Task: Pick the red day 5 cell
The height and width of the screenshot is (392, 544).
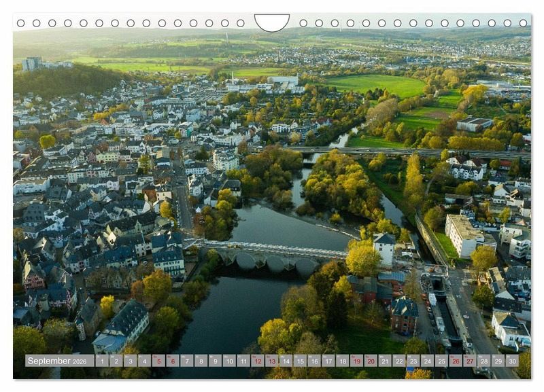Action: (158, 361)
